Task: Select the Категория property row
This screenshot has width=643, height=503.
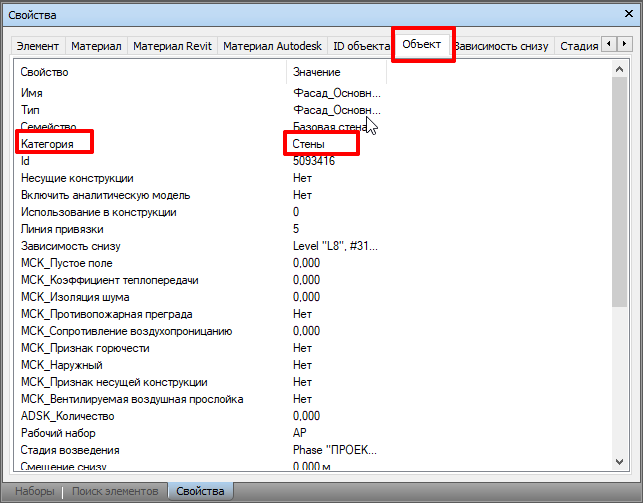Action: pyautogui.click(x=48, y=144)
